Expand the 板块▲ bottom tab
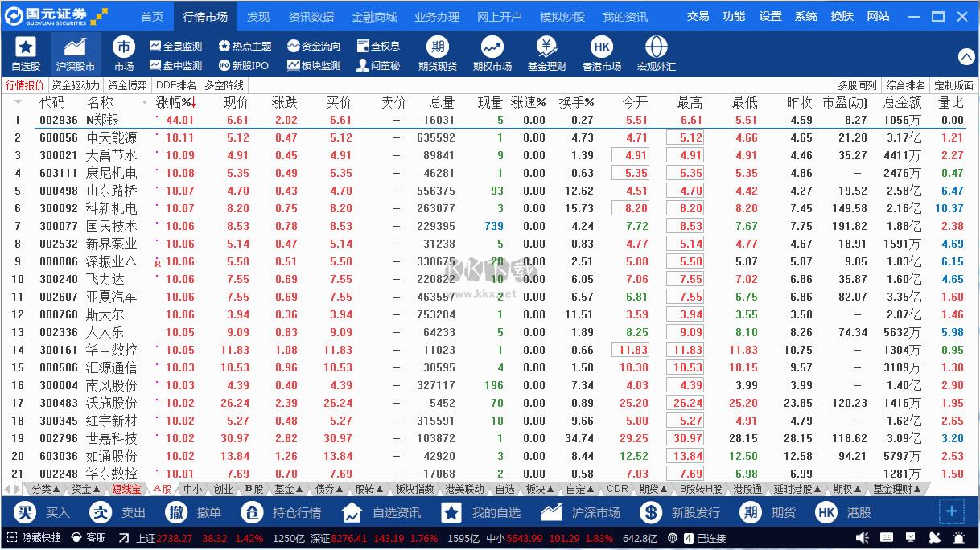Image resolution: width=980 pixels, height=550 pixels. pos(541,489)
